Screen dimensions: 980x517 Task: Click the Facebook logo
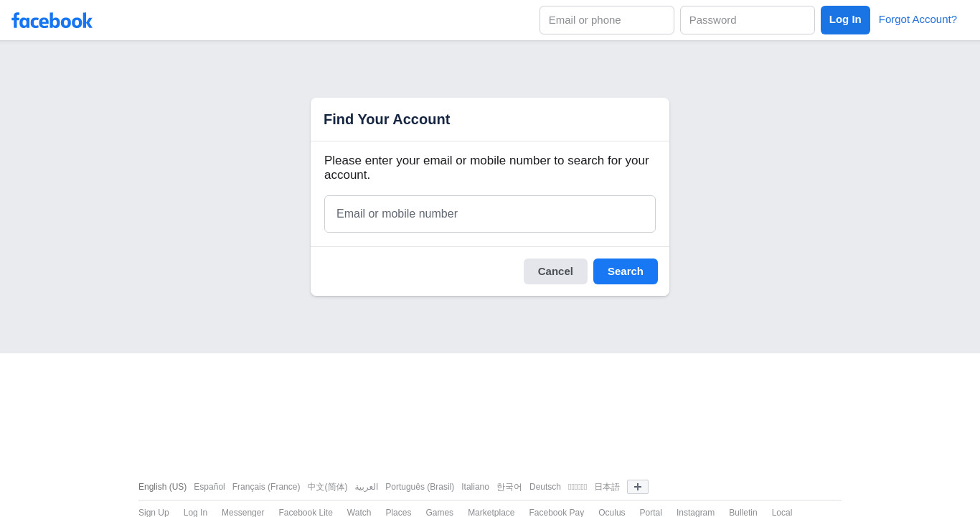(x=52, y=20)
